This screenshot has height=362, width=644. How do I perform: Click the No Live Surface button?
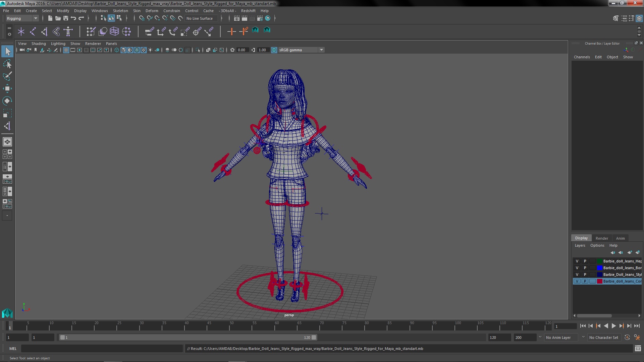click(200, 18)
